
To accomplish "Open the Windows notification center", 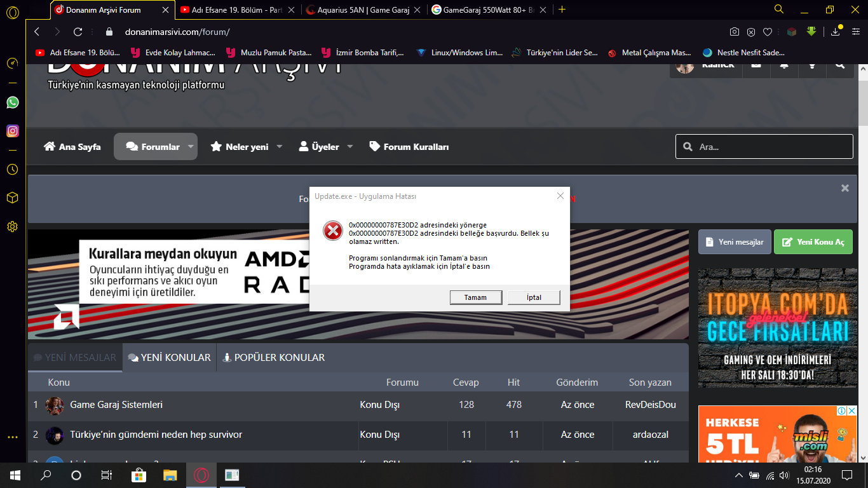I will [847, 475].
